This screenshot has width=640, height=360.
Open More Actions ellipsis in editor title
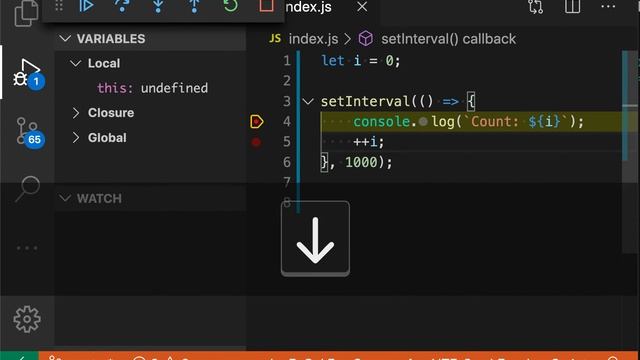pos(608,6)
